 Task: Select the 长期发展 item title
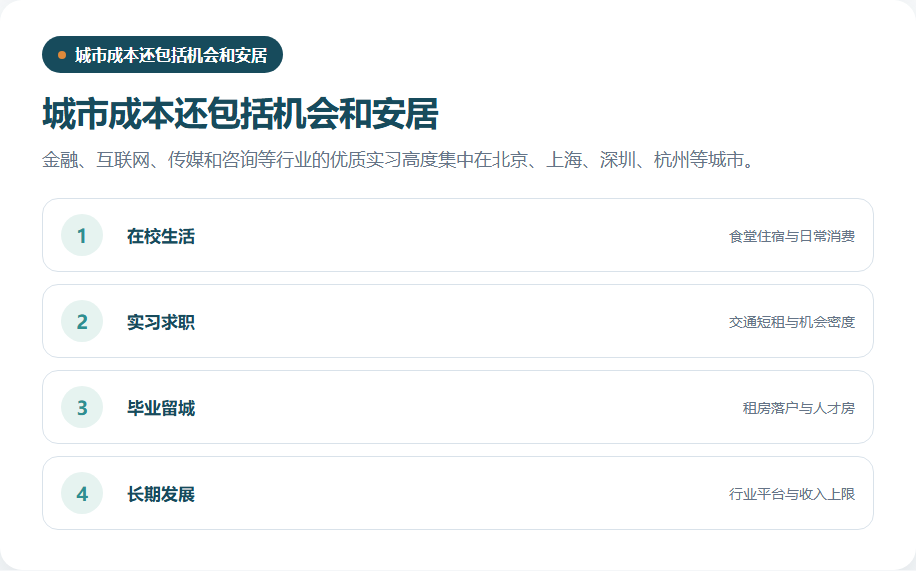point(161,494)
